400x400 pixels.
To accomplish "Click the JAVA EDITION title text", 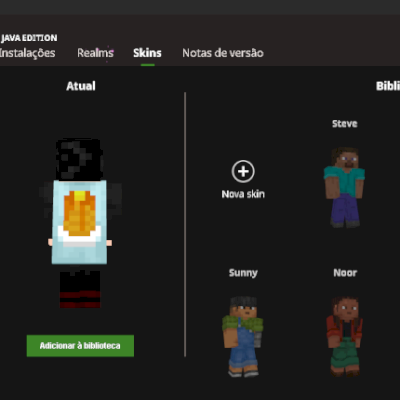I will point(29,38).
